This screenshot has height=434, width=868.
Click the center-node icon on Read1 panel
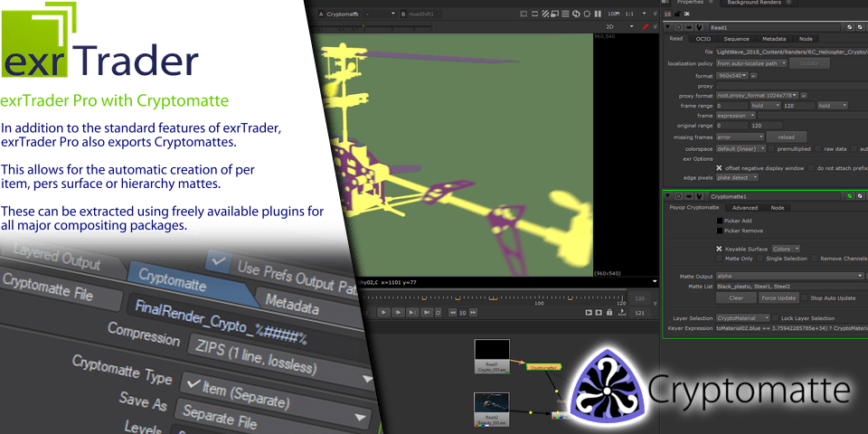679,27
